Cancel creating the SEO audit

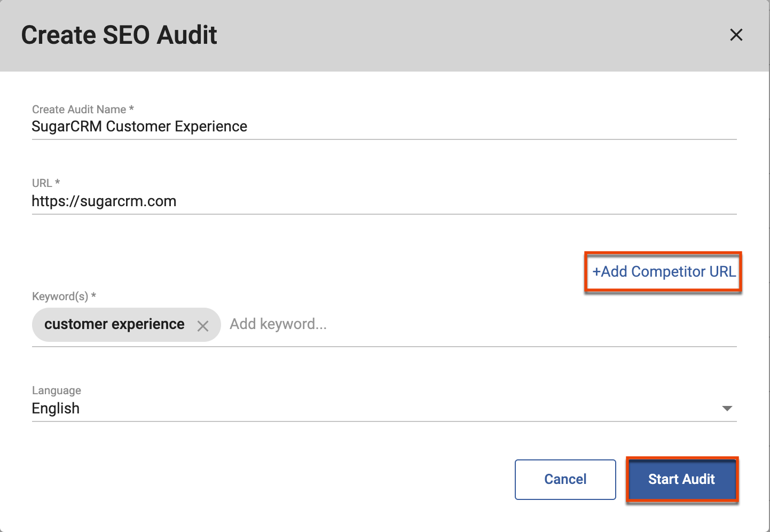click(x=565, y=479)
